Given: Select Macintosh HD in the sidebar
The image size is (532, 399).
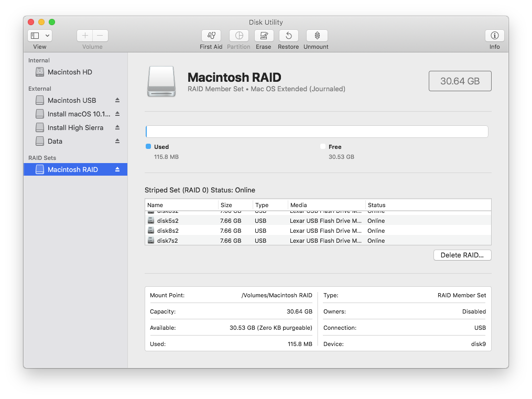Looking at the screenshot, I should pos(75,72).
